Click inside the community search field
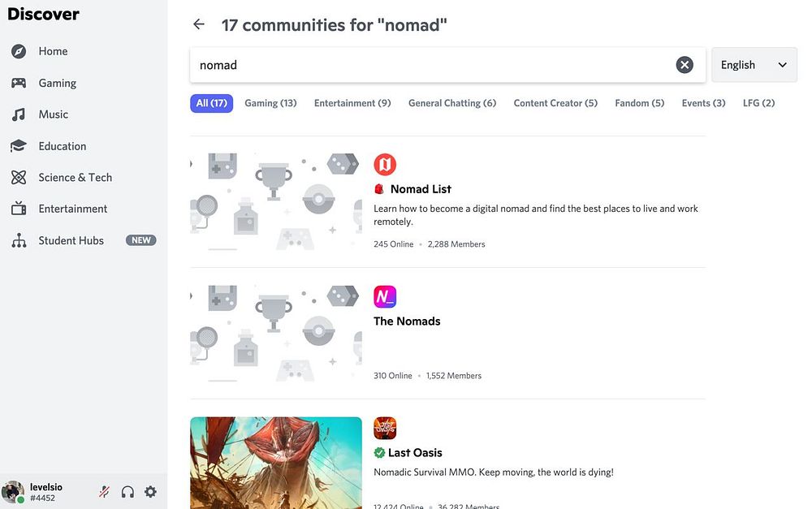This screenshot has height=509, width=812. pyautogui.click(x=430, y=65)
